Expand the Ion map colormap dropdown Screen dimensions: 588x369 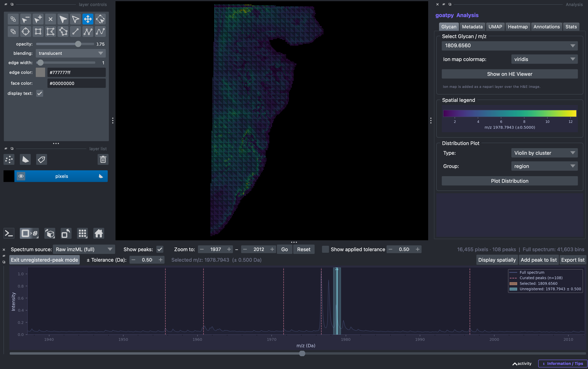tap(544, 59)
